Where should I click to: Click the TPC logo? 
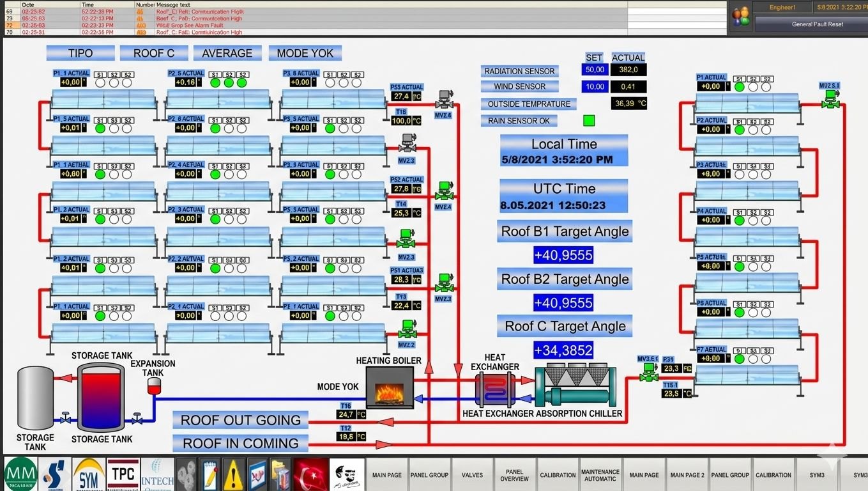pos(123,474)
